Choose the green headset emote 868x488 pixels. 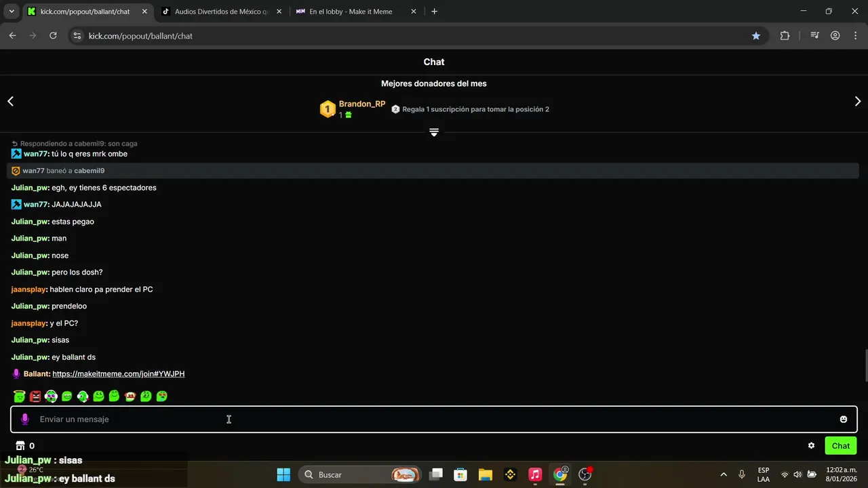click(x=83, y=396)
